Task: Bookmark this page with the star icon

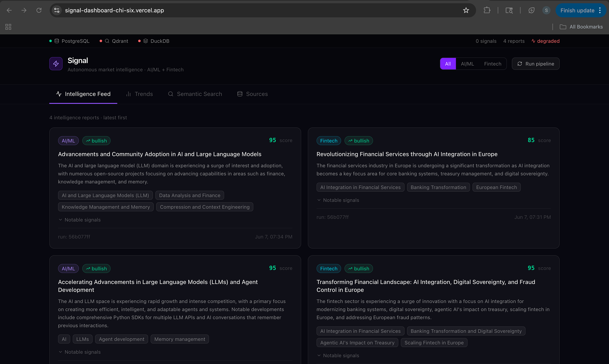Action: tap(466, 10)
